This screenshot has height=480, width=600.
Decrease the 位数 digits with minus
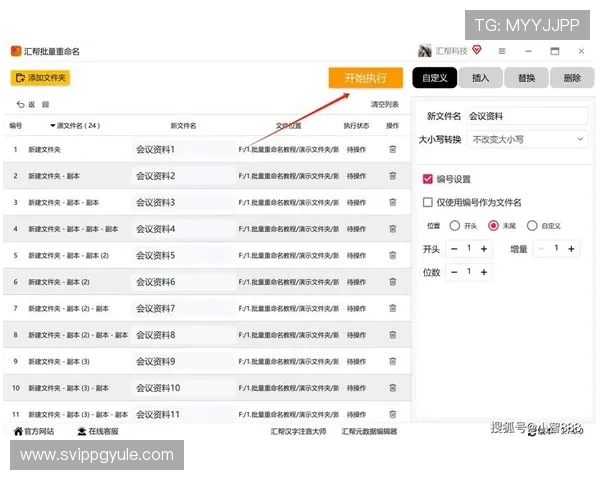tap(454, 272)
